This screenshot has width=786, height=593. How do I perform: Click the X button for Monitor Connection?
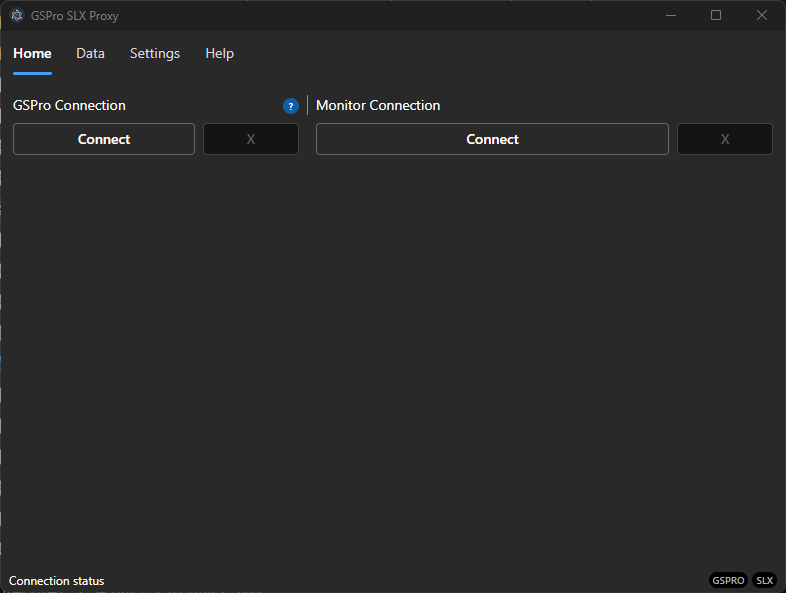pos(725,139)
